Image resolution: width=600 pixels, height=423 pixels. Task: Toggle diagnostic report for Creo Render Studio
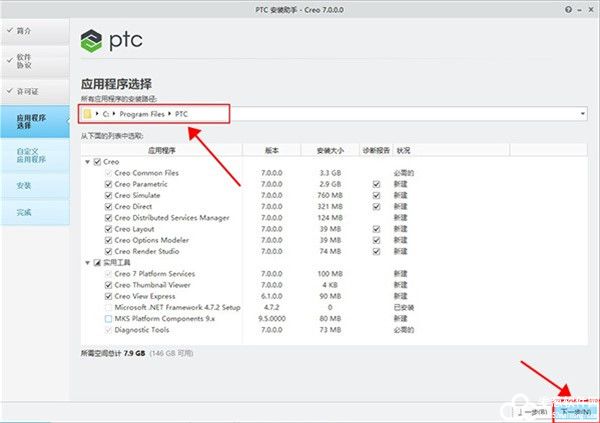pos(377,252)
